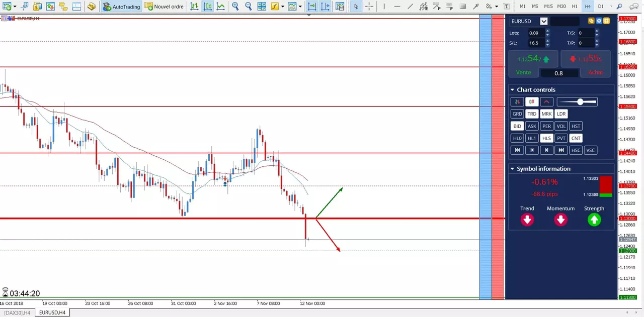Click the HSC button
644x317 pixels.
pyautogui.click(x=576, y=150)
